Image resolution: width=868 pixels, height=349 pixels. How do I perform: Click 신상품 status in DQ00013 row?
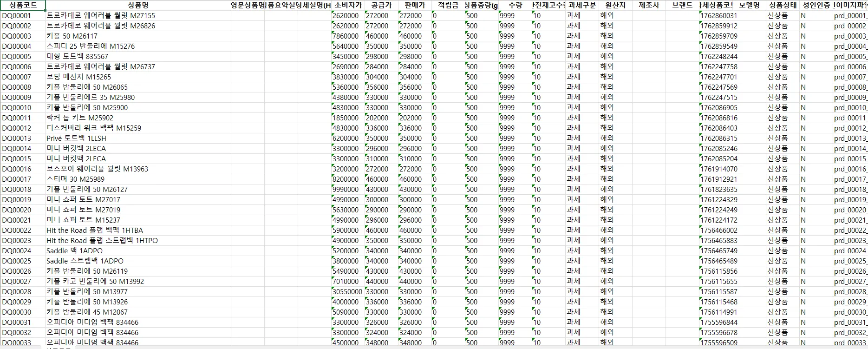pos(783,138)
